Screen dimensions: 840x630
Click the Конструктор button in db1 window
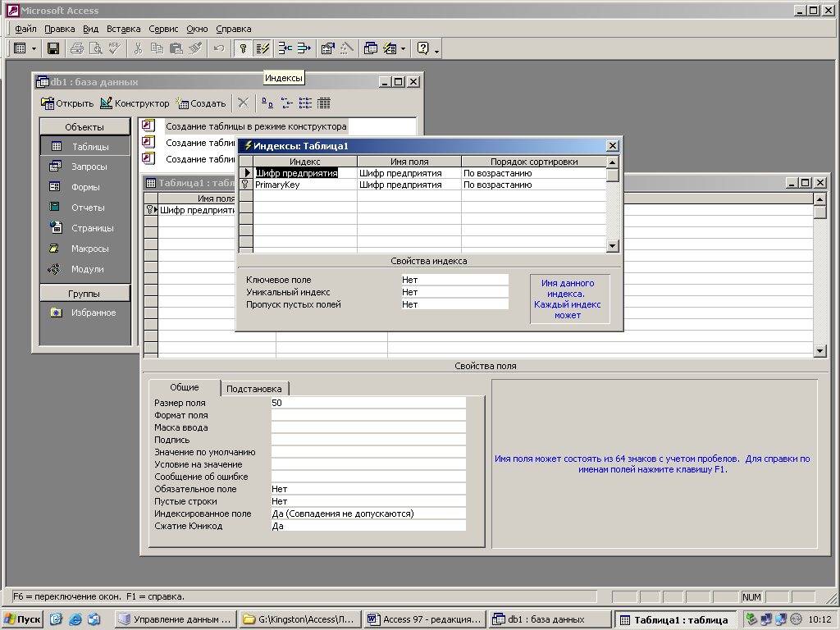[135, 103]
